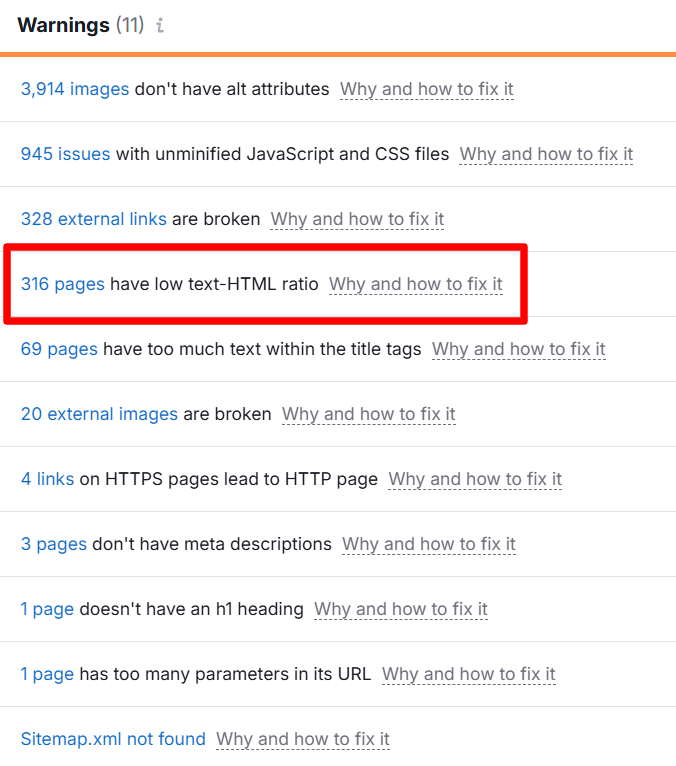Open the 945 issues link

65,154
